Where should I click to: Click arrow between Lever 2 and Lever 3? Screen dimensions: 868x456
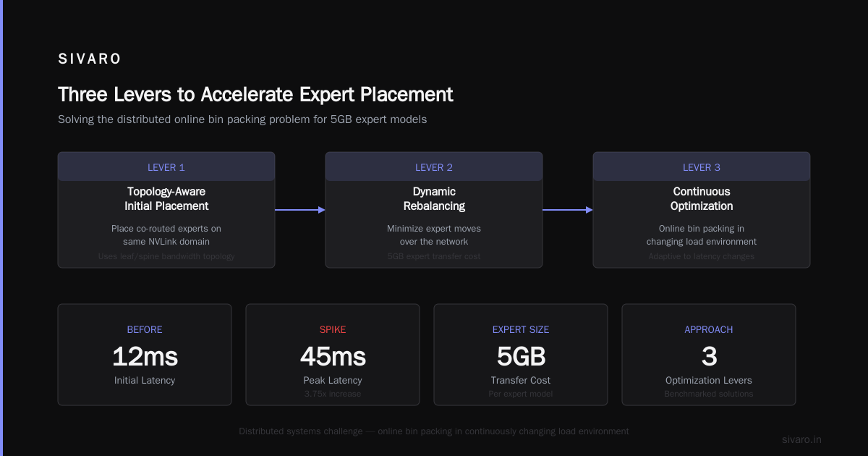click(x=568, y=210)
